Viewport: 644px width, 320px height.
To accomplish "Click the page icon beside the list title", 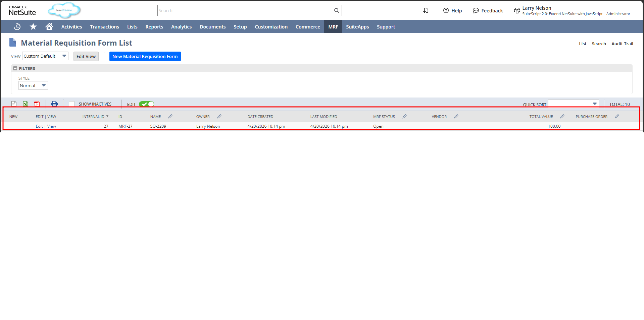I will (x=13, y=42).
